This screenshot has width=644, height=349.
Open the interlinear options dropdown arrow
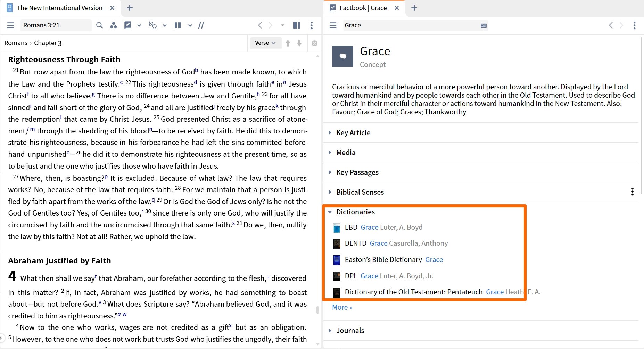pos(165,25)
